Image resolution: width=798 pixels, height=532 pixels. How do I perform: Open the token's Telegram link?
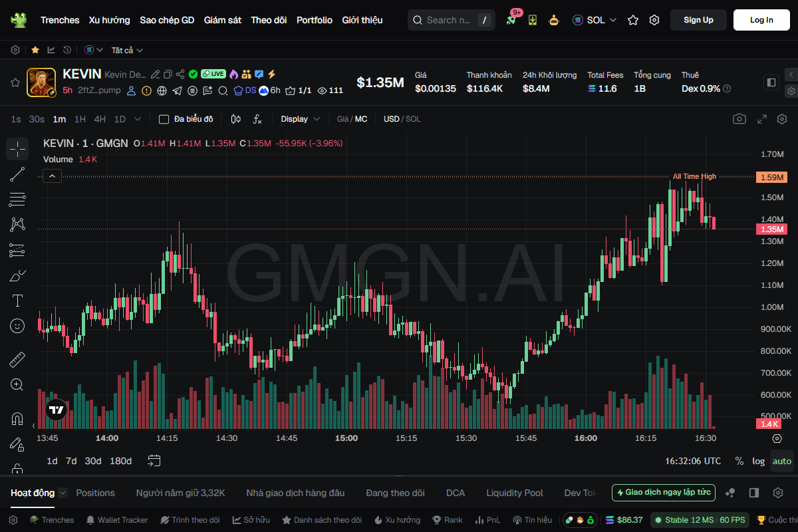pos(178,90)
